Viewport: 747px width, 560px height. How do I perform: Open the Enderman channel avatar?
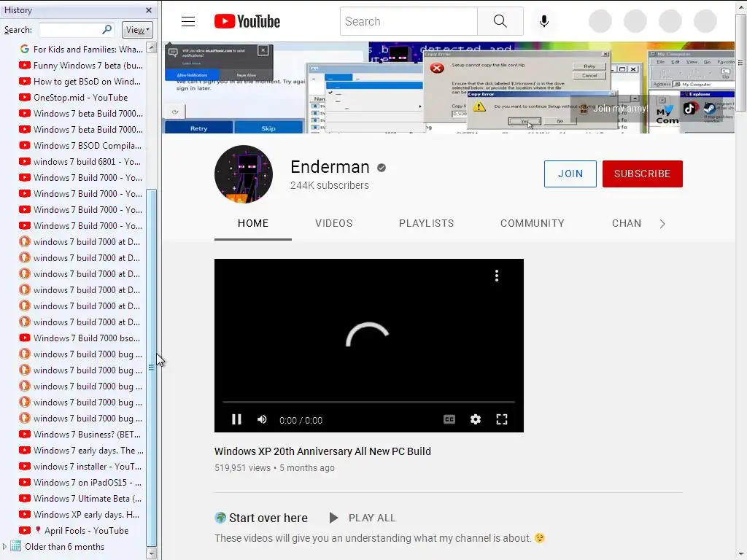pyautogui.click(x=244, y=174)
